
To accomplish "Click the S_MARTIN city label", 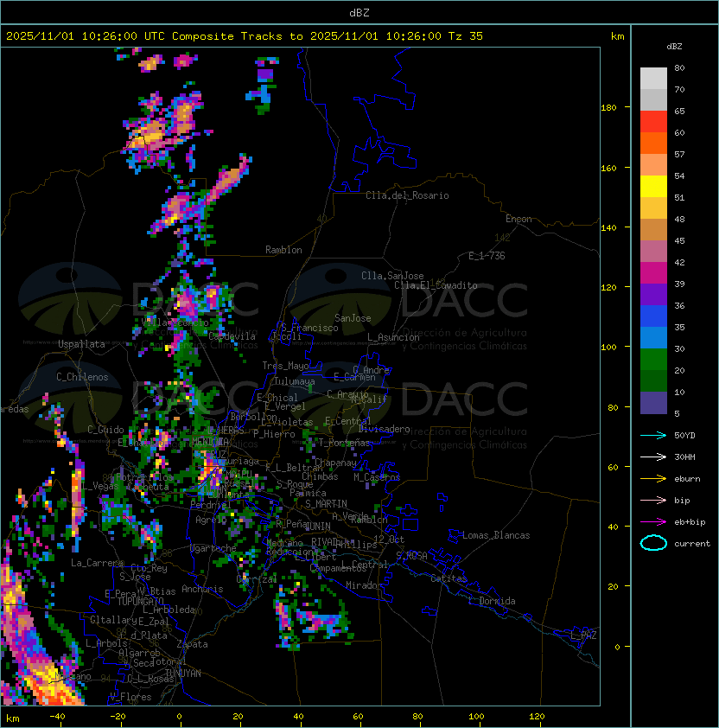I will (326, 504).
